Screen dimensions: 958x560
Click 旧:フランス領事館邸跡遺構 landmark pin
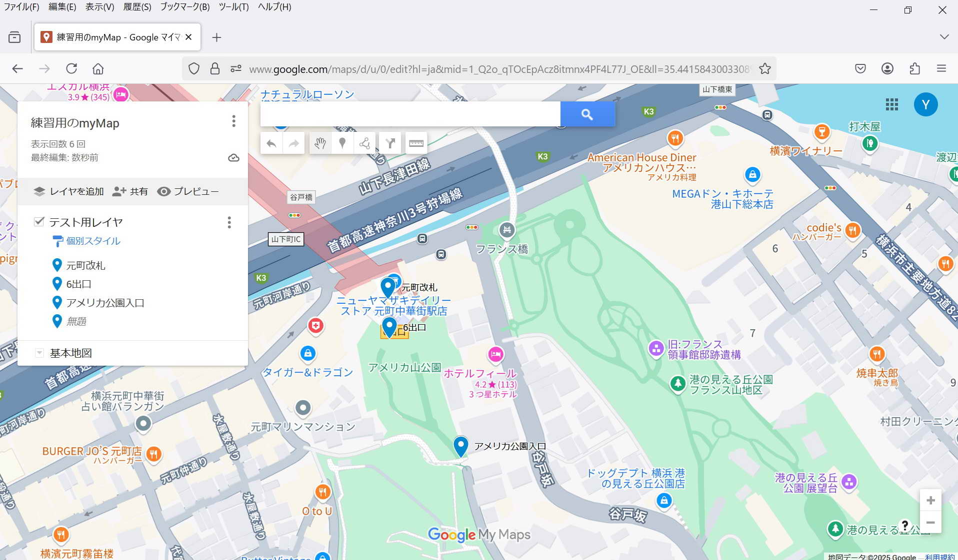655,348
